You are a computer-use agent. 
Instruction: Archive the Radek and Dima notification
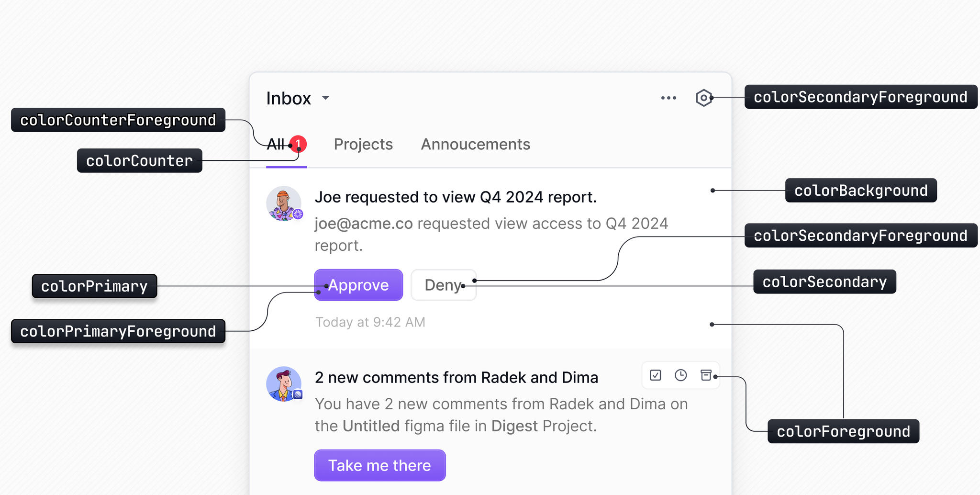click(706, 375)
